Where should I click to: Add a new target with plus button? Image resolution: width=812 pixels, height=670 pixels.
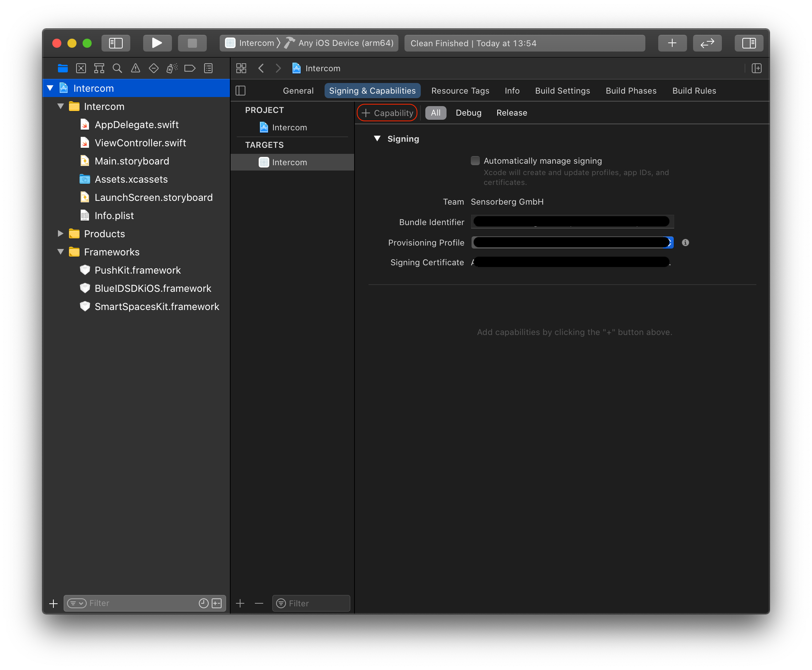[x=240, y=603]
